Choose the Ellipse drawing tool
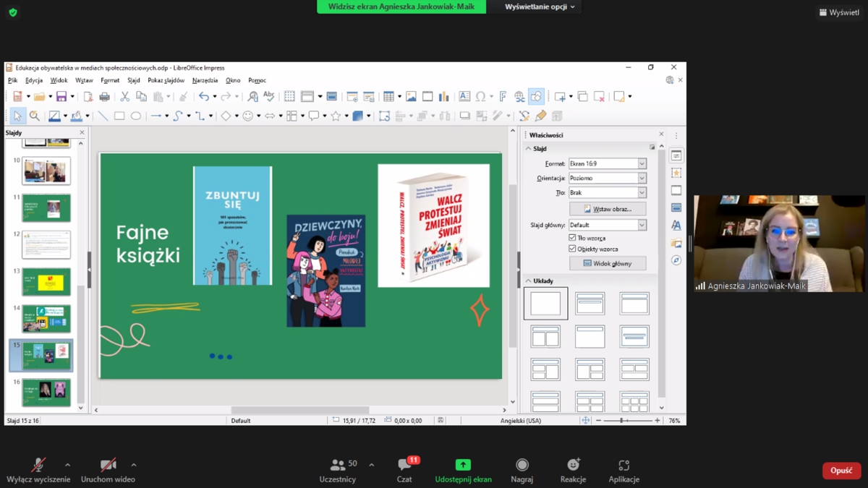 coord(136,116)
